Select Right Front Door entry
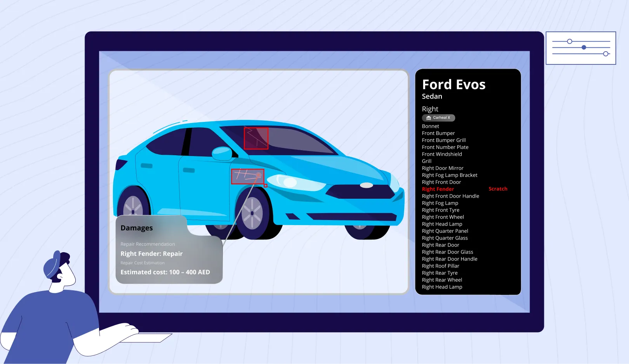The height and width of the screenshot is (364, 629). coord(441,182)
